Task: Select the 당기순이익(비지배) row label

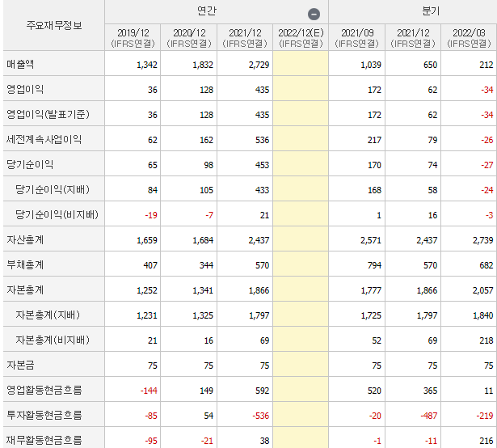Action: click(57, 215)
